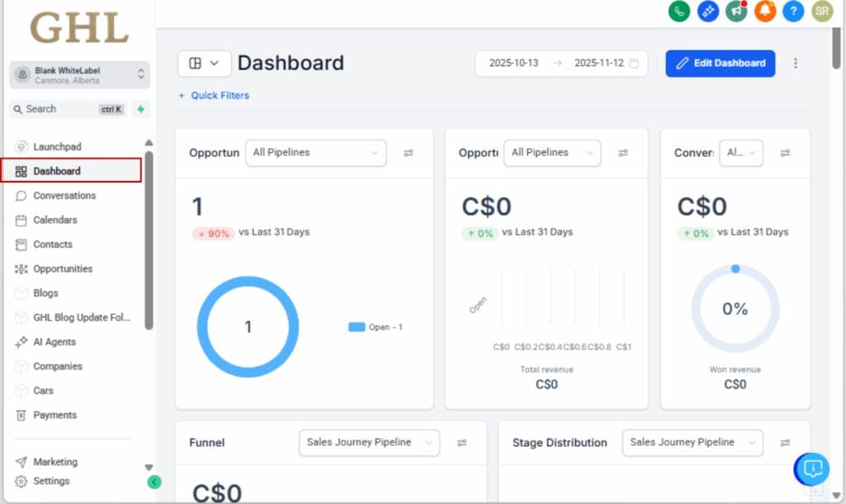Open filter settings on Opportunities widget
This screenshot has height=504, width=846.
tap(411, 153)
